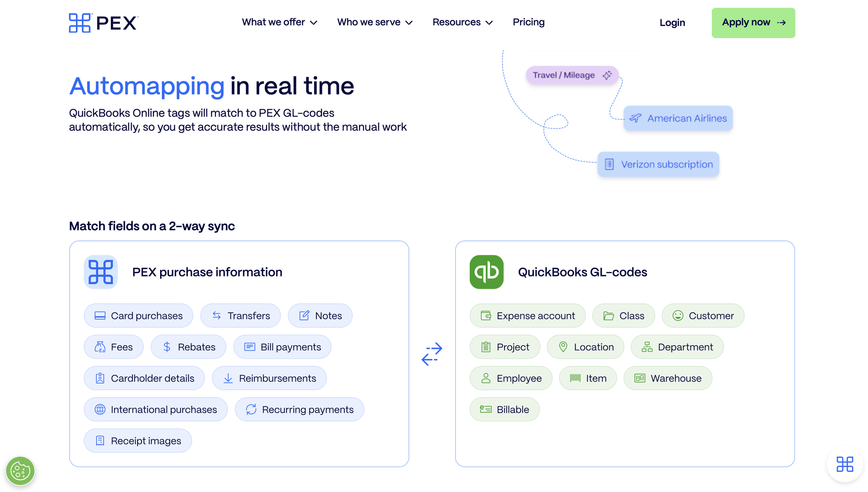
Task: Click the Billable label
Action: [x=513, y=409]
